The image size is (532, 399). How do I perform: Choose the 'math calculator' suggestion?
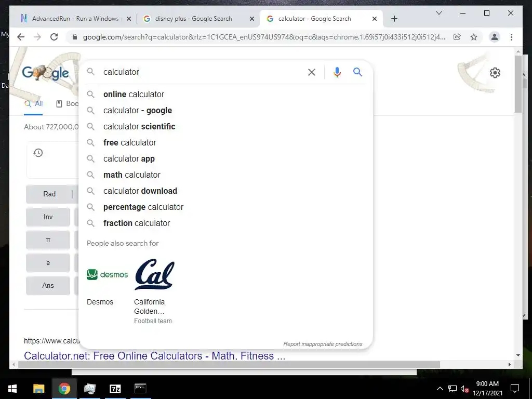(x=225, y=175)
